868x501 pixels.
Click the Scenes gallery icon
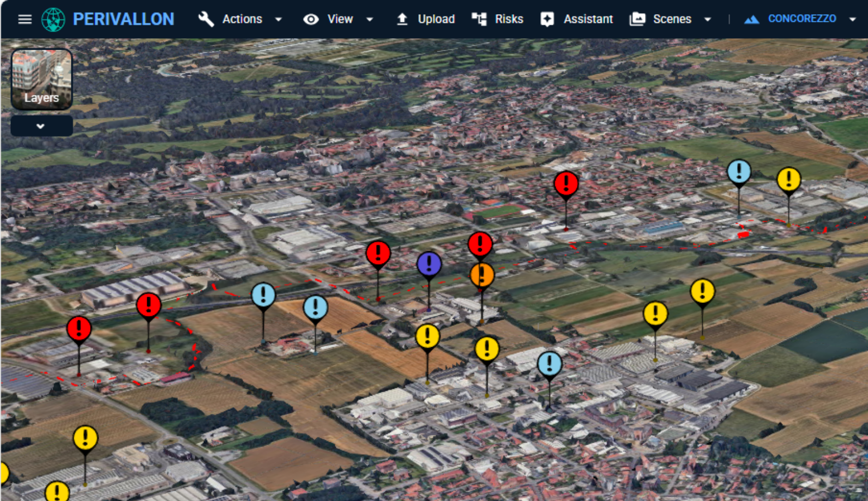[637, 19]
